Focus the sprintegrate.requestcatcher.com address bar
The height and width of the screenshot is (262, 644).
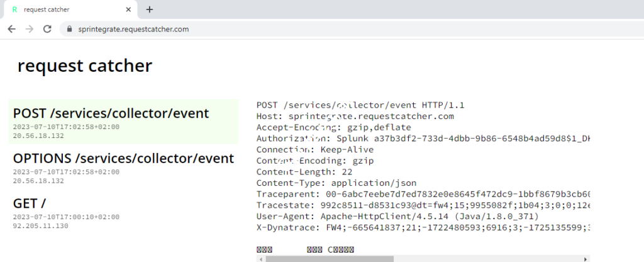click(x=252, y=29)
